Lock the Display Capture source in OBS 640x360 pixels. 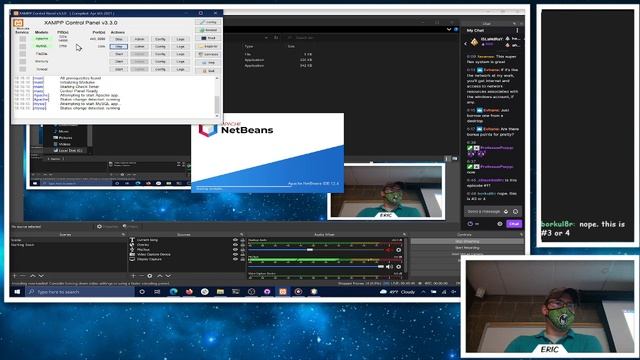(x=242, y=259)
